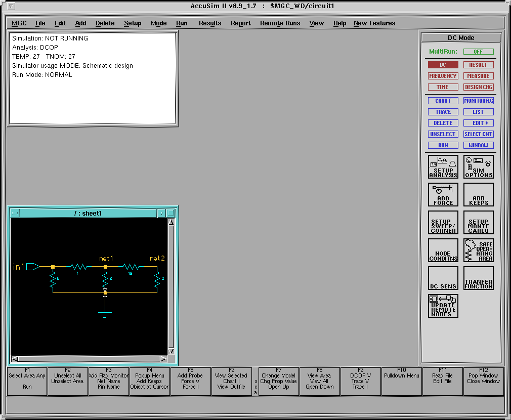This screenshot has height=420, width=511.
Task: Switch to TIME mode
Action: pyautogui.click(x=443, y=87)
